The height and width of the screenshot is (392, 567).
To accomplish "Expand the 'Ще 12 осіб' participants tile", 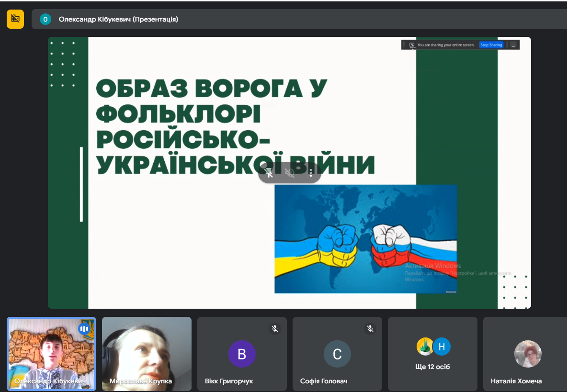I will [x=432, y=354].
